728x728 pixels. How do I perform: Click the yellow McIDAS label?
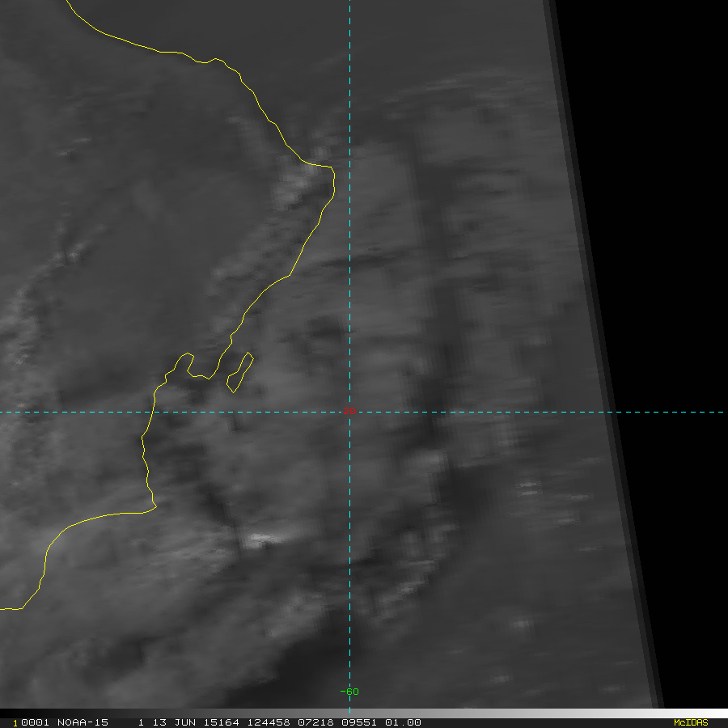coord(690,722)
